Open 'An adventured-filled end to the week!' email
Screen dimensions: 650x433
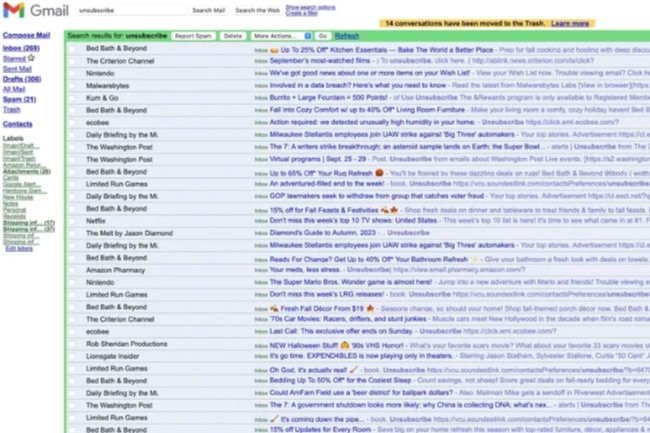tap(327, 184)
